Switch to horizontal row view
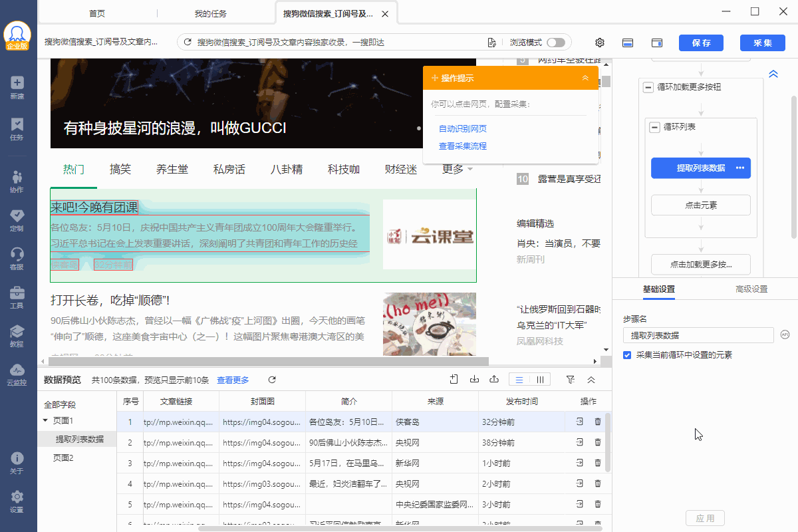The width and height of the screenshot is (798, 532). 519,380
